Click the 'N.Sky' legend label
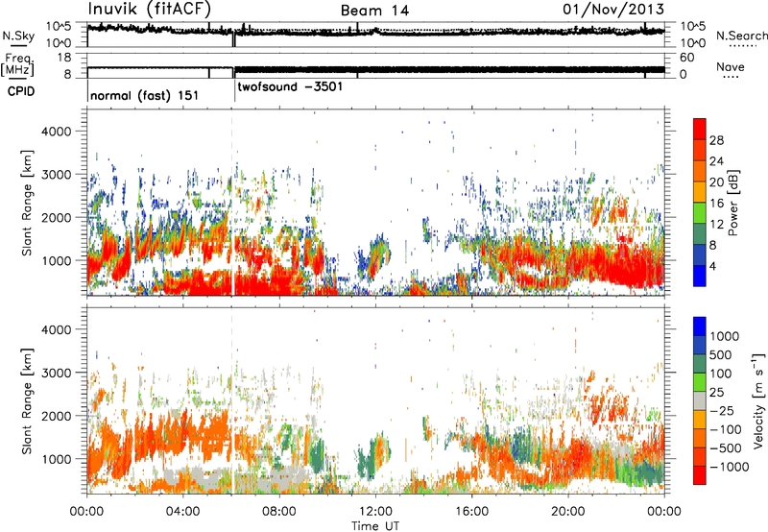768x532 pixels. [x=18, y=36]
